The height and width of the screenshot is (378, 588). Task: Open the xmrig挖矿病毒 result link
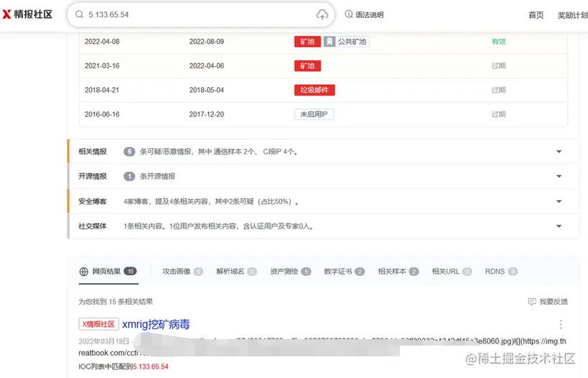pyautogui.click(x=156, y=325)
